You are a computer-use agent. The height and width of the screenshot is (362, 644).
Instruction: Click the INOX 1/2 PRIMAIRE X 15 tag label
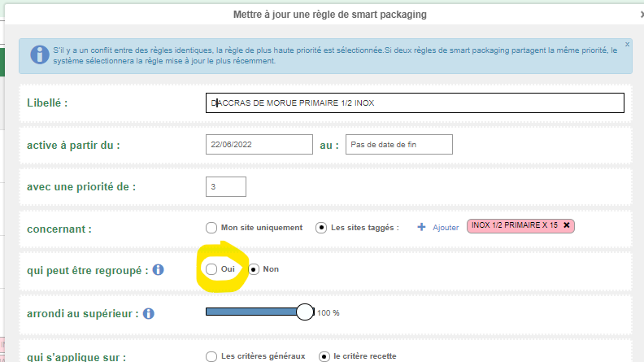515,225
